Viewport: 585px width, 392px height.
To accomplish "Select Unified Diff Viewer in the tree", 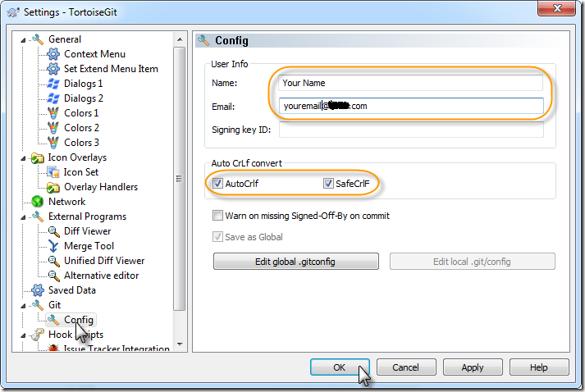I will [x=104, y=261].
